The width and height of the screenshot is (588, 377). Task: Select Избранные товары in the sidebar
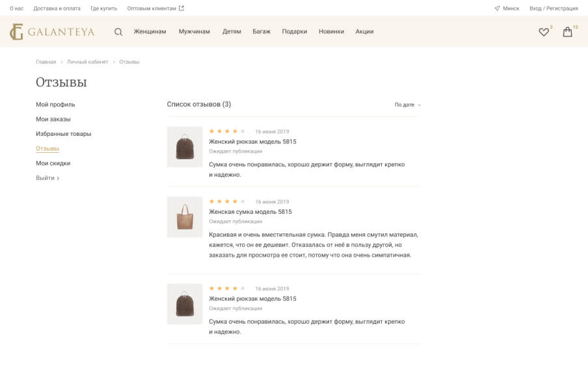(x=63, y=134)
